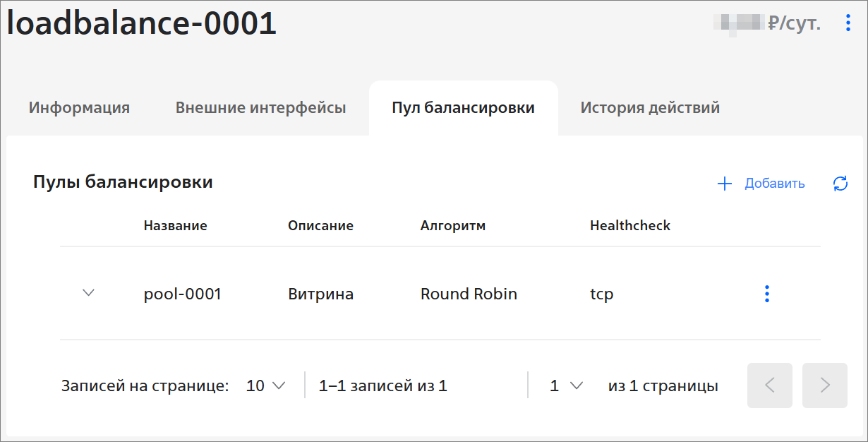Screen dimensions: 868x442
Task: Click the Healthcheck column header
Action: click(630, 226)
